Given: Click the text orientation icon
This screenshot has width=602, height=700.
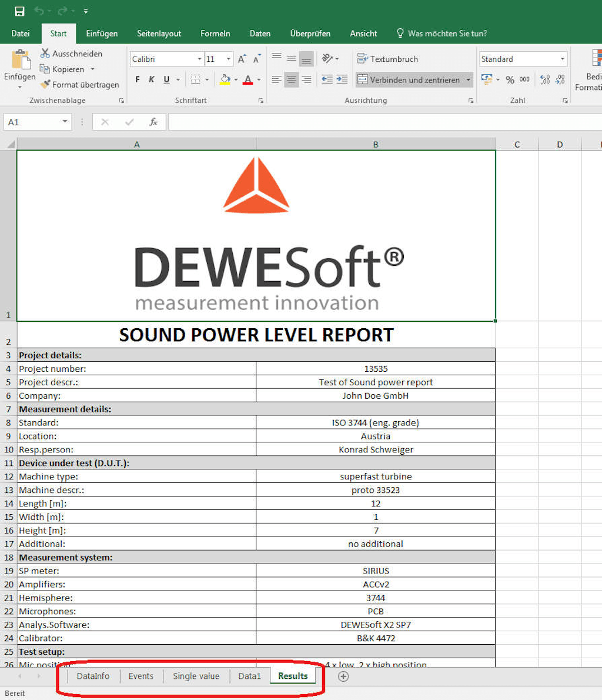Looking at the screenshot, I should [x=327, y=58].
